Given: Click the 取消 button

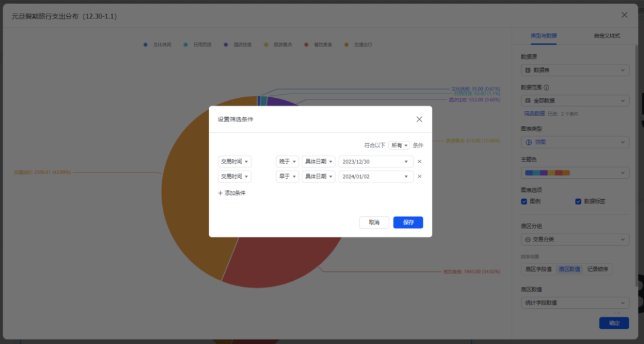Looking at the screenshot, I should 374,222.
